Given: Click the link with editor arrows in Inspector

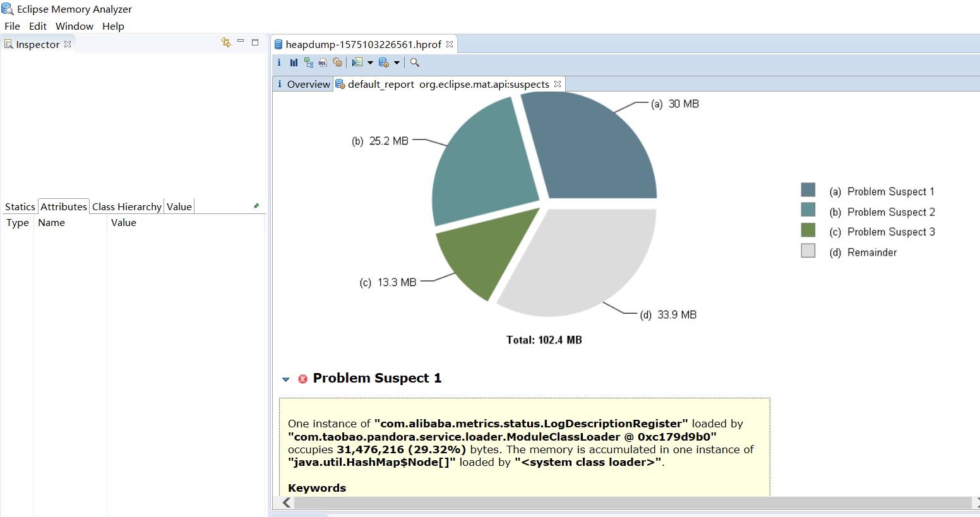Looking at the screenshot, I should coord(226,42).
